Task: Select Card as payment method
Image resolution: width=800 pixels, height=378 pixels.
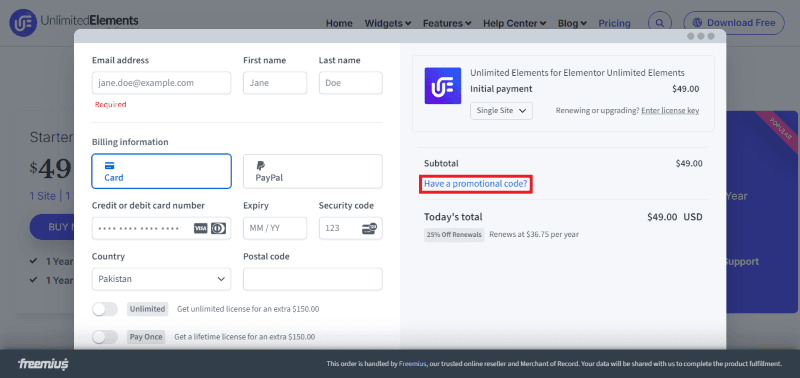Action: coord(161,171)
